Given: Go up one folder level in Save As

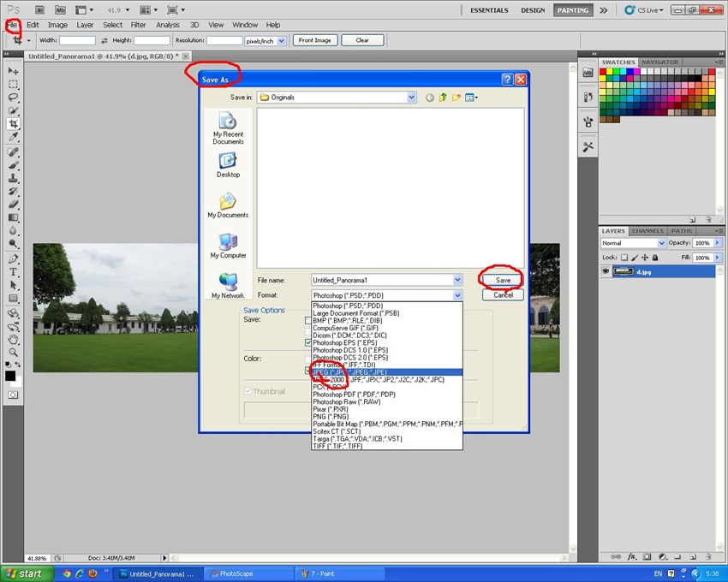Looking at the screenshot, I should (443, 97).
